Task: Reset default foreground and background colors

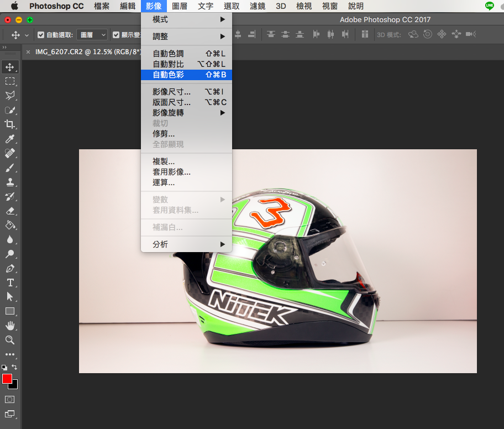Action: (4, 367)
